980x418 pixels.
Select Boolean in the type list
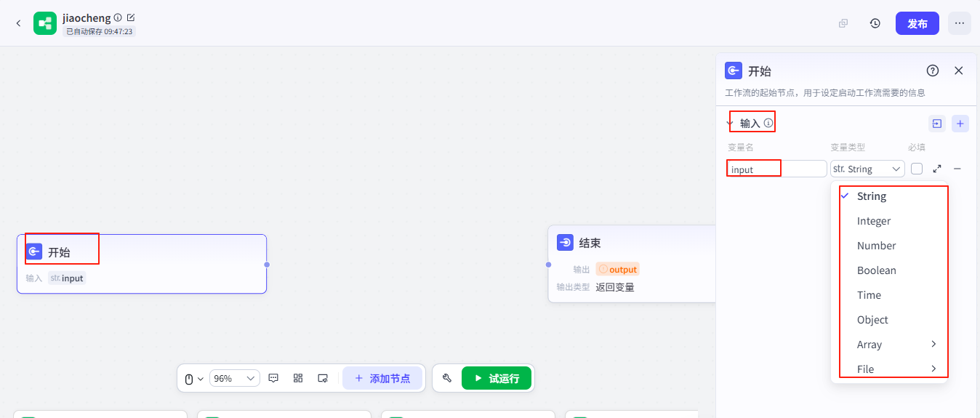pos(889,270)
